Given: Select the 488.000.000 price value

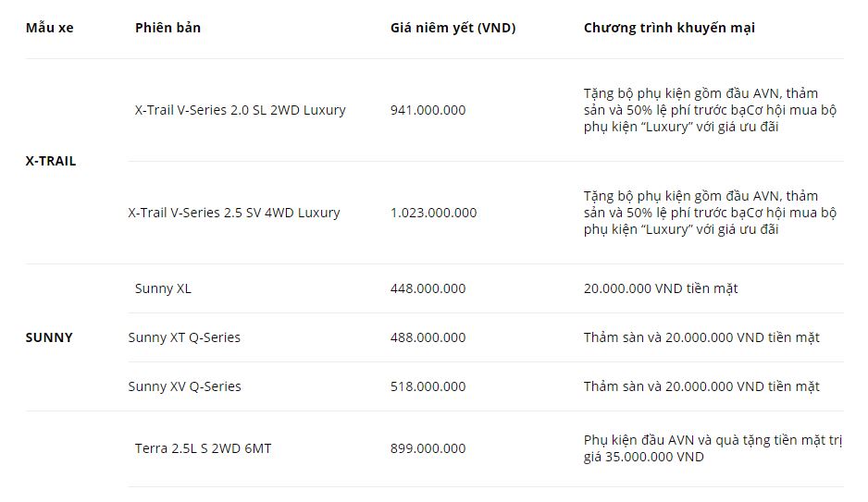Looking at the screenshot, I should click(x=428, y=337).
